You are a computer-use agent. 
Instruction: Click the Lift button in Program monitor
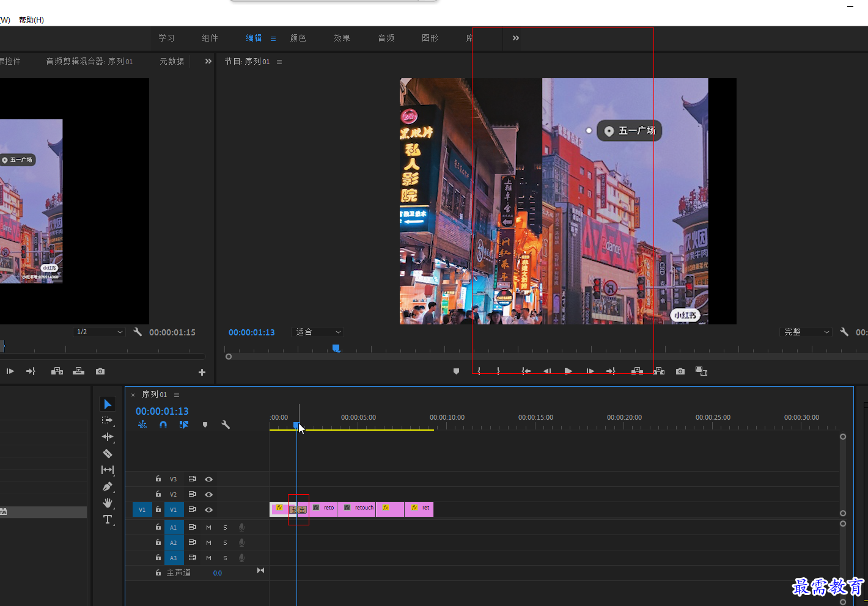pos(637,371)
